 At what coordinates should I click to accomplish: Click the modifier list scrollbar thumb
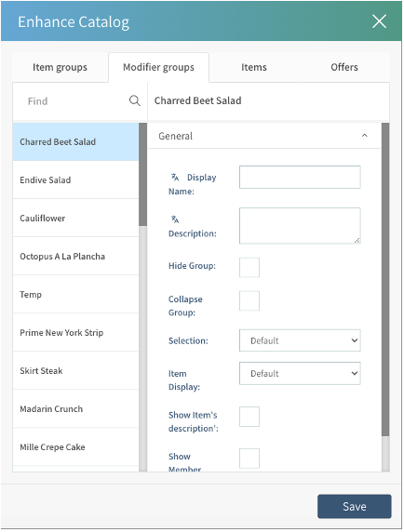(142, 175)
